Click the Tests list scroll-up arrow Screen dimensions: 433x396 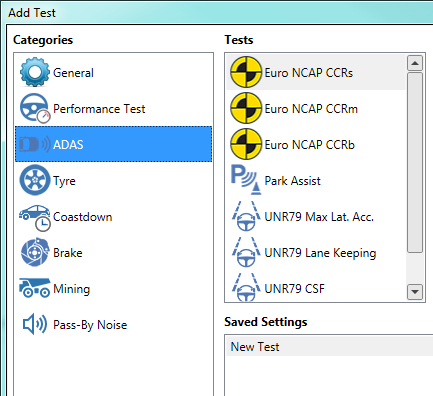point(415,63)
